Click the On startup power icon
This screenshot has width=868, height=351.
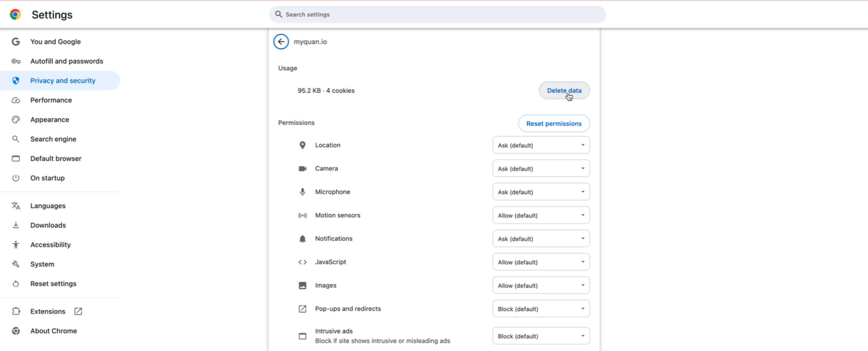[x=16, y=178]
